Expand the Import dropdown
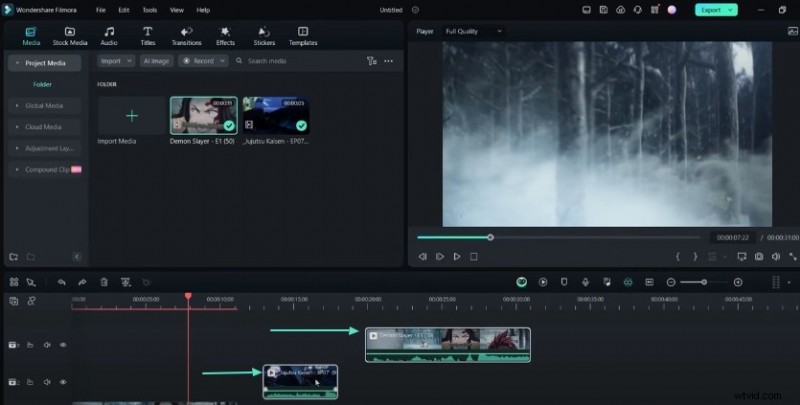The image size is (800, 405). click(114, 61)
